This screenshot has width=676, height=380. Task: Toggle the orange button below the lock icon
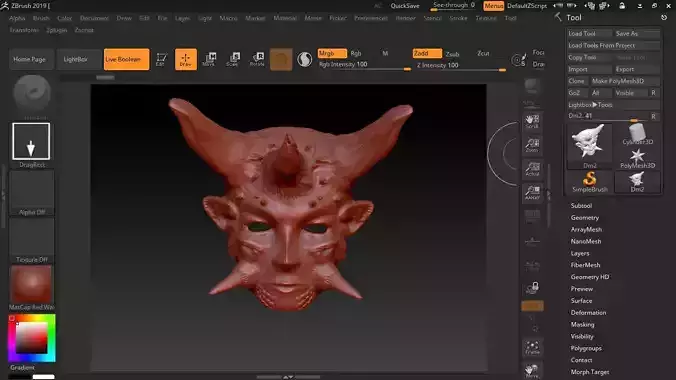[532, 306]
